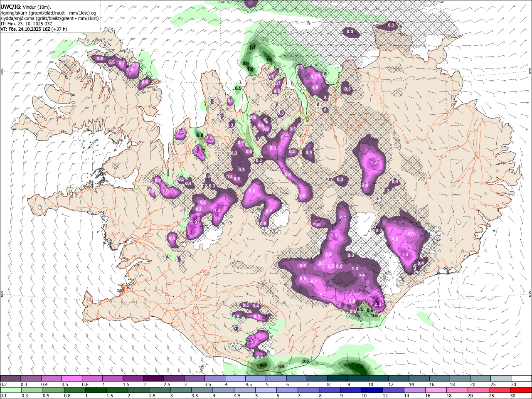
Task: Select the darkest green rain swatch between 1 and 1.5
Action: pos(96,390)
